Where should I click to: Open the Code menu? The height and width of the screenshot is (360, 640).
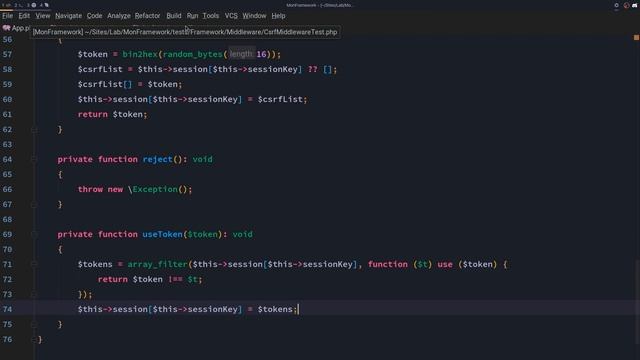[94, 16]
